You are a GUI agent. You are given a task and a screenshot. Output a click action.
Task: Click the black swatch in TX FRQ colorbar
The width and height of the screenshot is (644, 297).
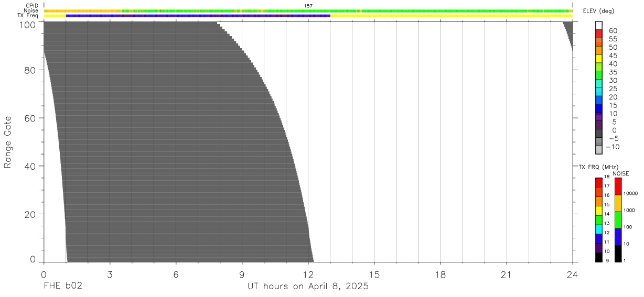599,258
